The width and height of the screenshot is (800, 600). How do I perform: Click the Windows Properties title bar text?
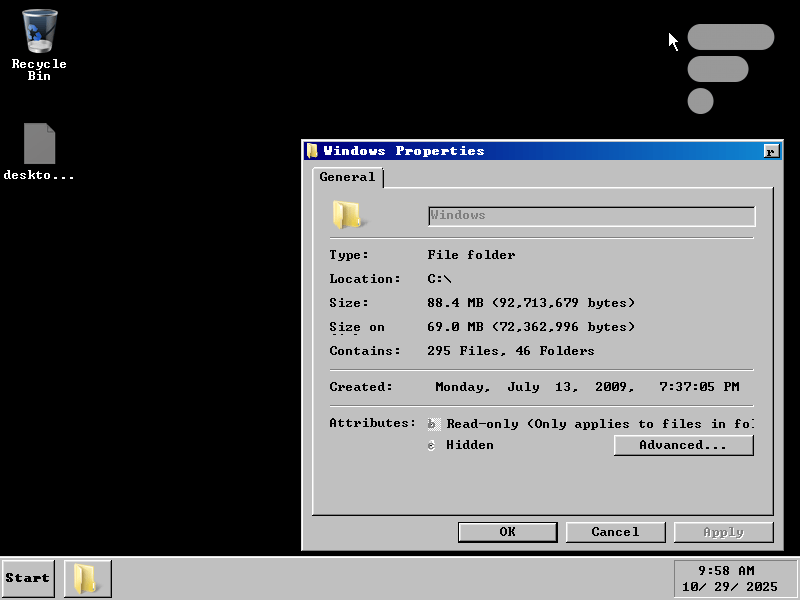pyautogui.click(x=404, y=151)
